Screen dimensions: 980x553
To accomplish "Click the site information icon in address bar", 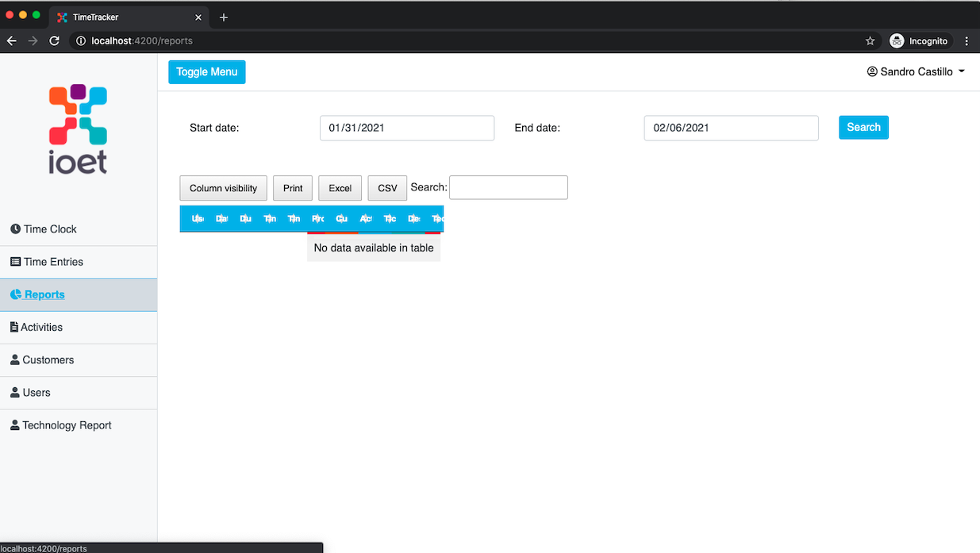I will [x=81, y=40].
